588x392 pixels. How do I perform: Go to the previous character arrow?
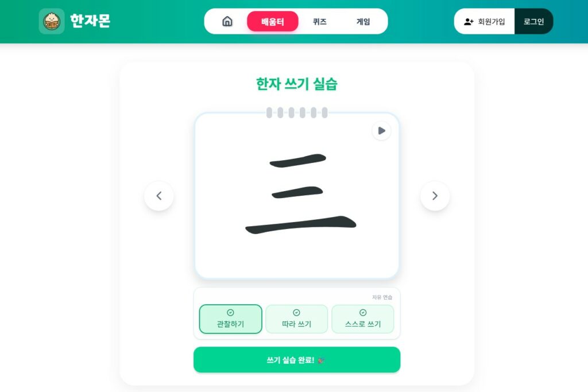tap(159, 196)
